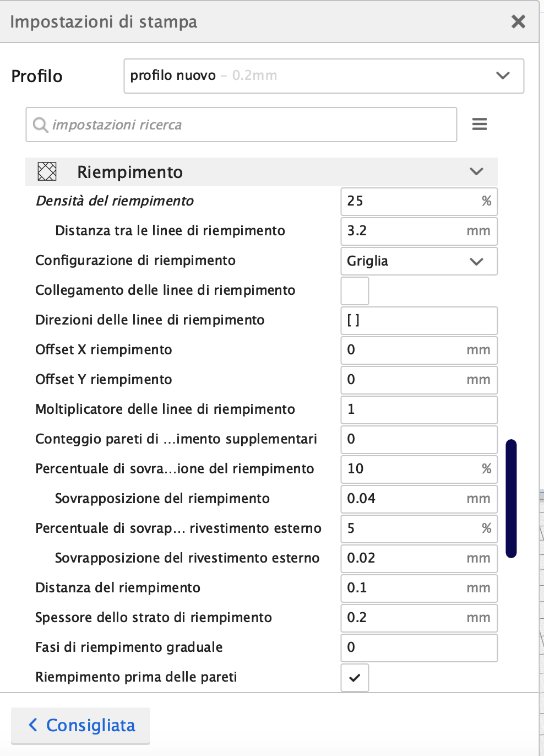Switch to Consigliata mode
Image resolution: width=544 pixels, height=756 pixels.
coord(80,726)
